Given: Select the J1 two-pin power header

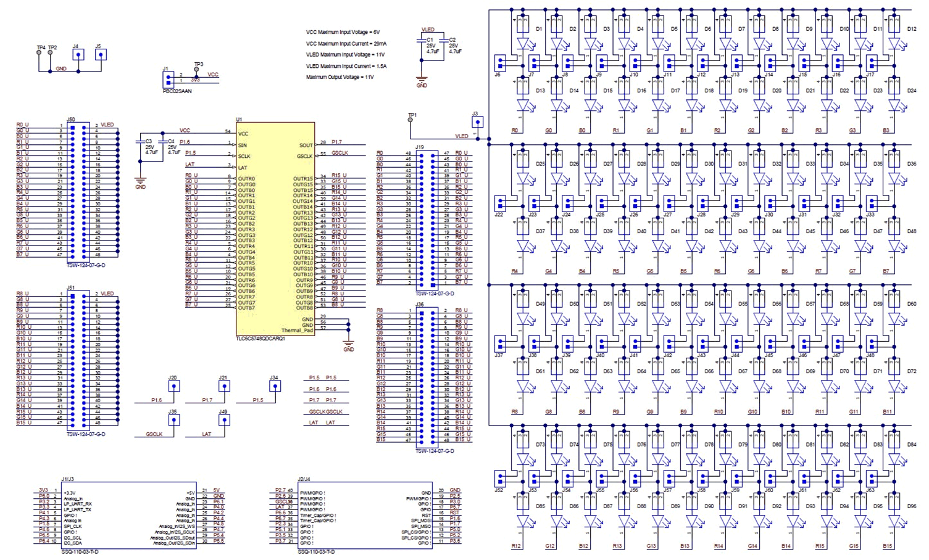Looking at the screenshot, I should pos(168,80).
